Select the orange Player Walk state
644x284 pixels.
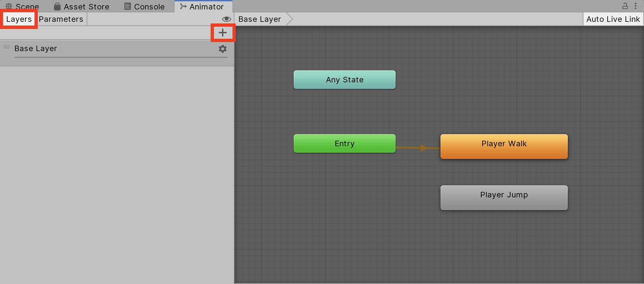click(x=504, y=147)
